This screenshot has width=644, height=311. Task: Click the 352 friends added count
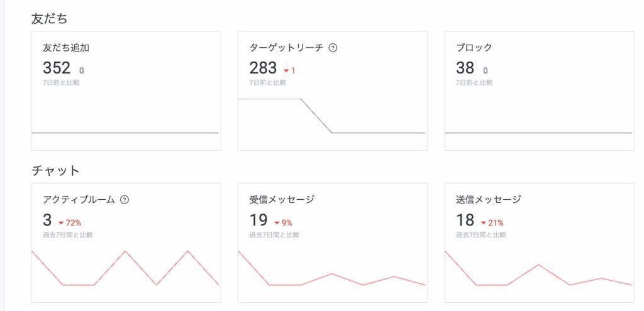click(x=57, y=68)
